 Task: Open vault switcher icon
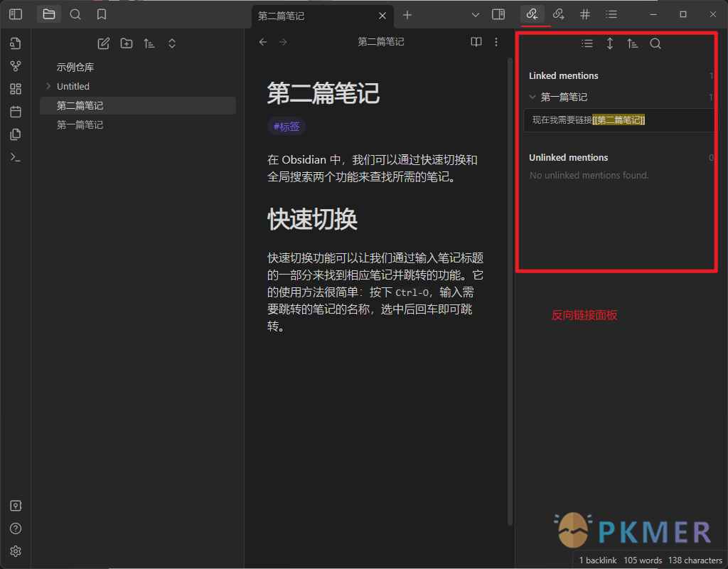pyautogui.click(x=16, y=506)
